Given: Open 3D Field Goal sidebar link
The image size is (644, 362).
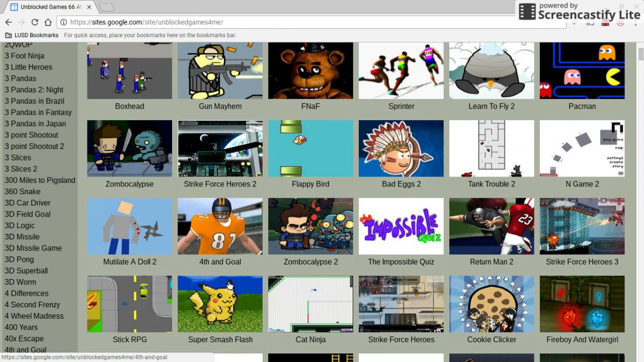Looking at the screenshot, I should (28, 214).
